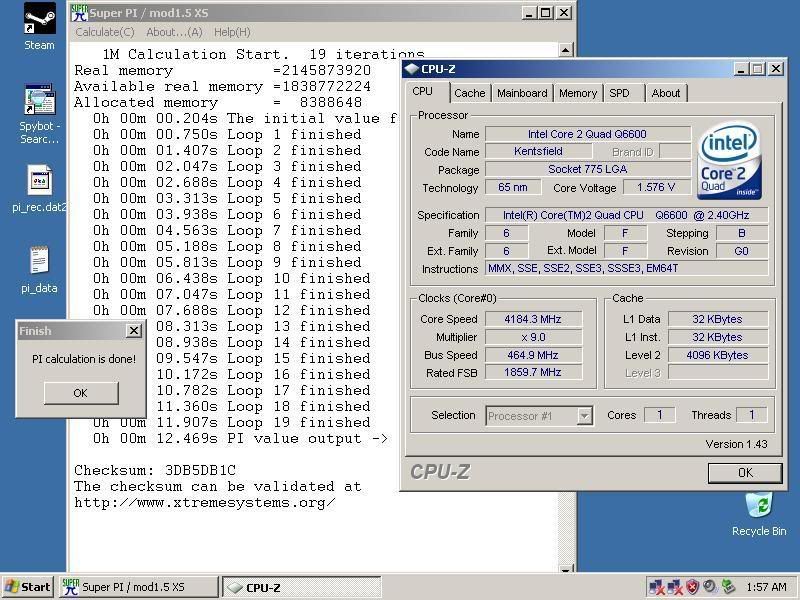Screen dimensions: 800x600
Task: Click the Package field Socket 775 LGA
Action: (x=587, y=169)
